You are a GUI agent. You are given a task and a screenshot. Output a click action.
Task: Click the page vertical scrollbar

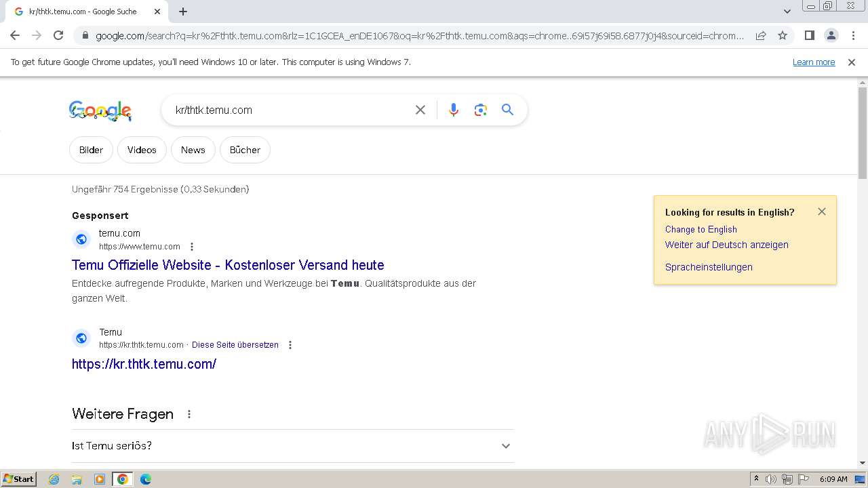863,132
